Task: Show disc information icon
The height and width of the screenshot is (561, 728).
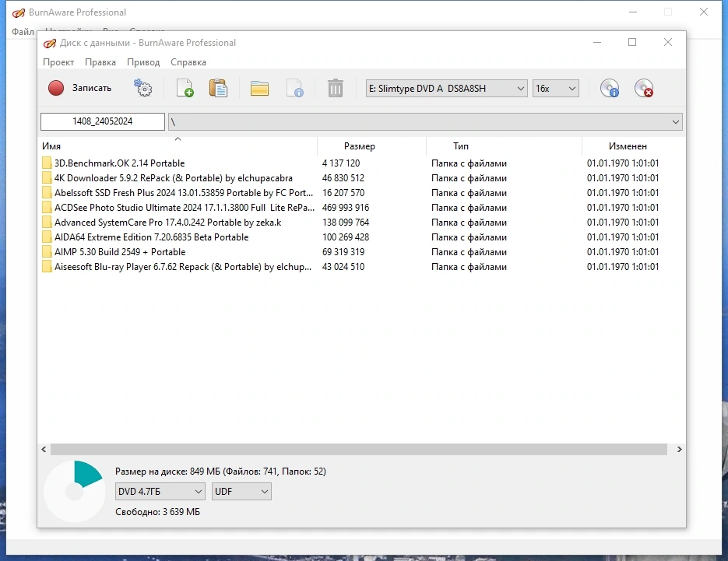Action: [609, 88]
